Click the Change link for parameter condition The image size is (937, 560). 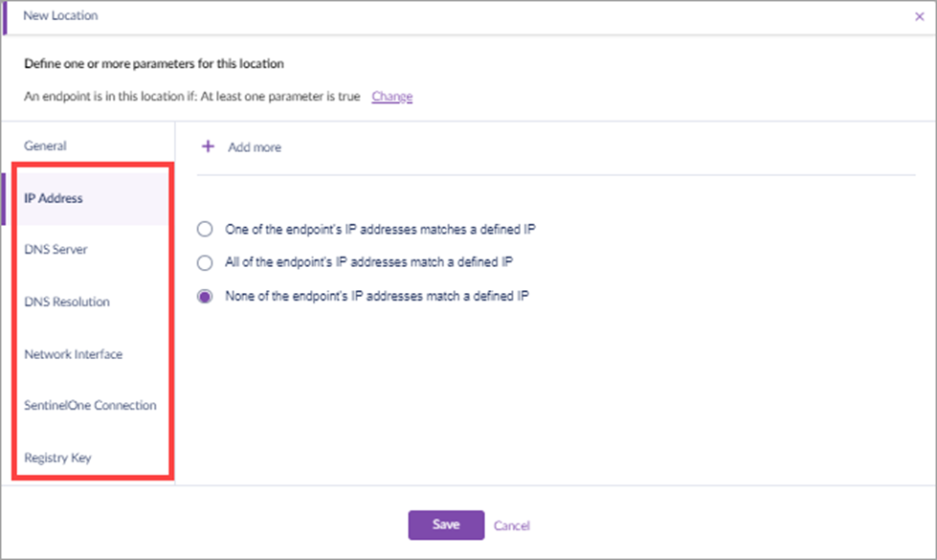[x=391, y=97]
